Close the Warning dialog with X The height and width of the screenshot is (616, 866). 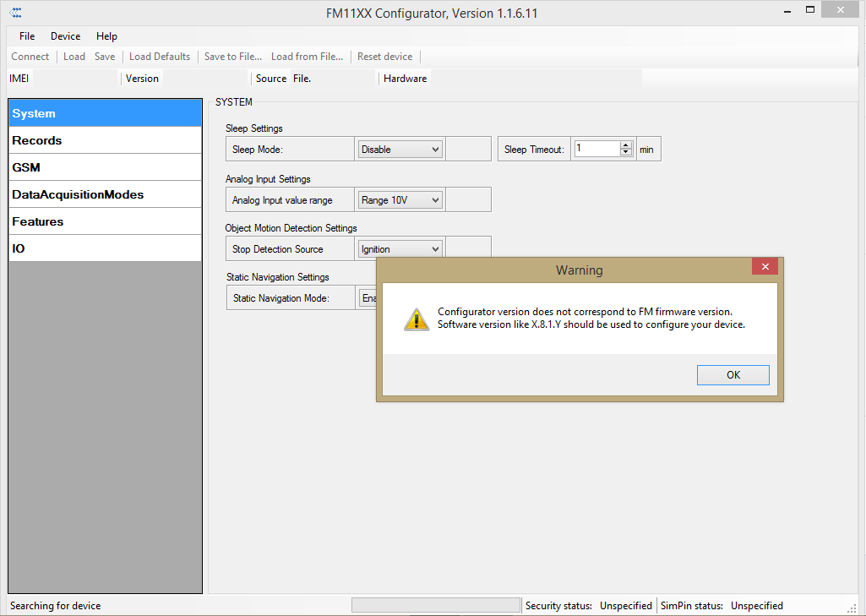(765, 267)
